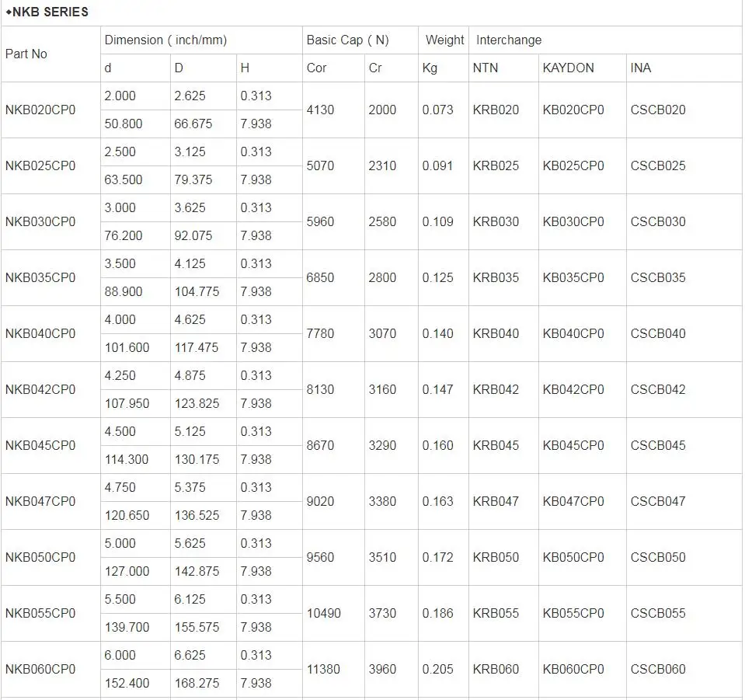
Task: Click dimension value 142.875
Action: click(x=197, y=572)
